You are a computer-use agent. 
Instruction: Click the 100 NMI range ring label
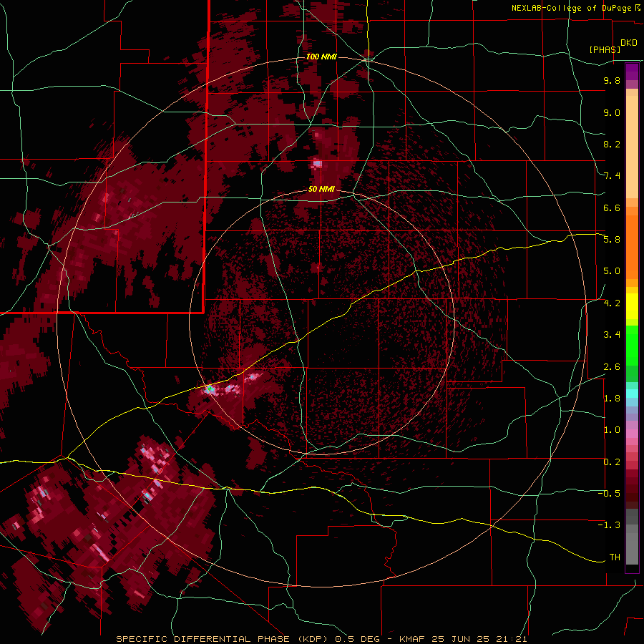point(321,57)
